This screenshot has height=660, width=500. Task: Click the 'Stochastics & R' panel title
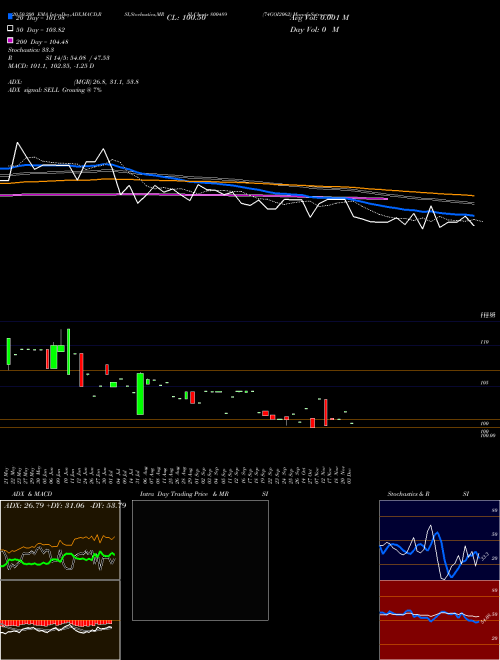point(408,494)
